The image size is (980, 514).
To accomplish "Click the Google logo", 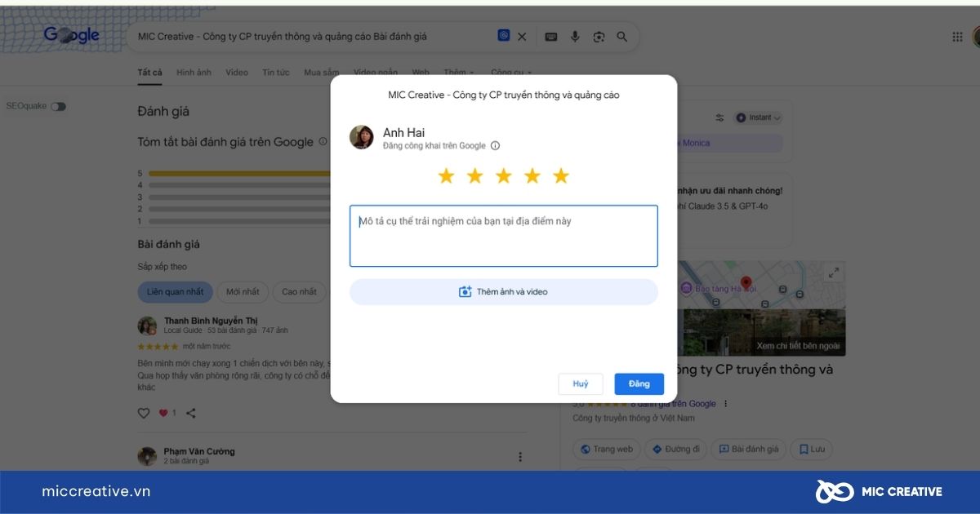I will (72, 35).
